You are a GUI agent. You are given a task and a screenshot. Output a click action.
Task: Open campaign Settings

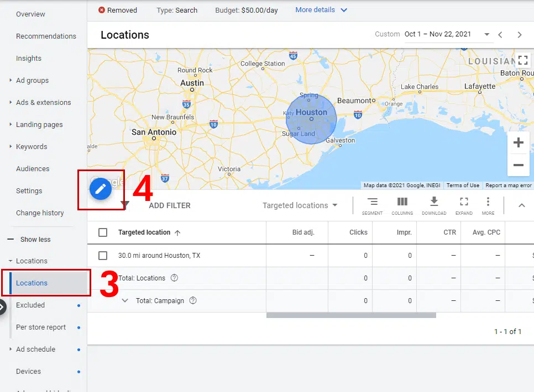pyautogui.click(x=29, y=191)
